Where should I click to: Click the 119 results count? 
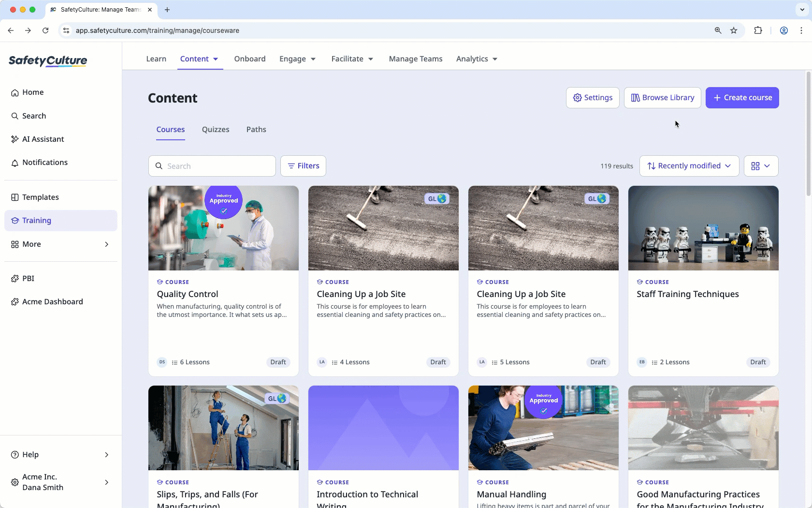coord(617,166)
